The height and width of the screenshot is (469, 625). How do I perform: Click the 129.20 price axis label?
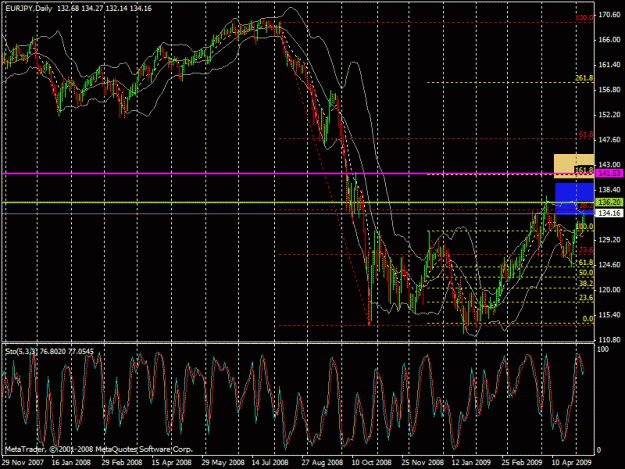[x=609, y=239]
